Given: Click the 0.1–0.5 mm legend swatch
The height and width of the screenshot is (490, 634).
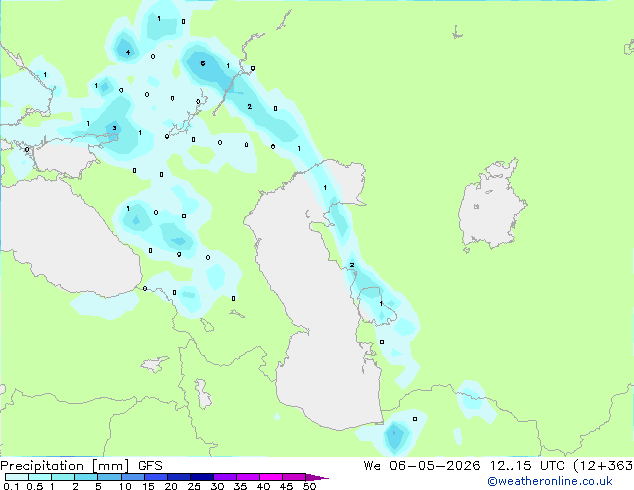Looking at the screenshot, I should point(17,477).
